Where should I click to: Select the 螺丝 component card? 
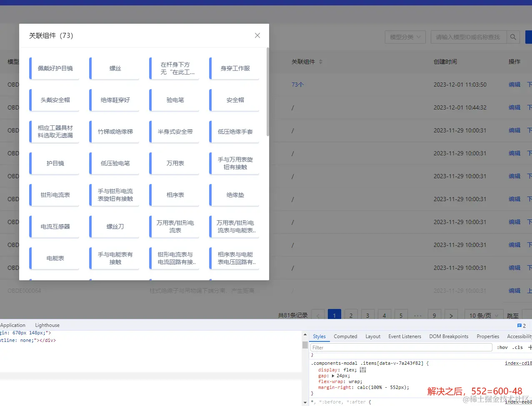(x=114, y=68)
